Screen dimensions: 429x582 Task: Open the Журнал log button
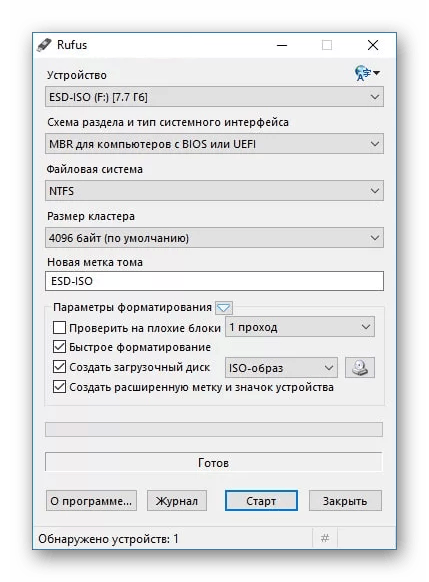pyautogui.click(x=177, y=501)
